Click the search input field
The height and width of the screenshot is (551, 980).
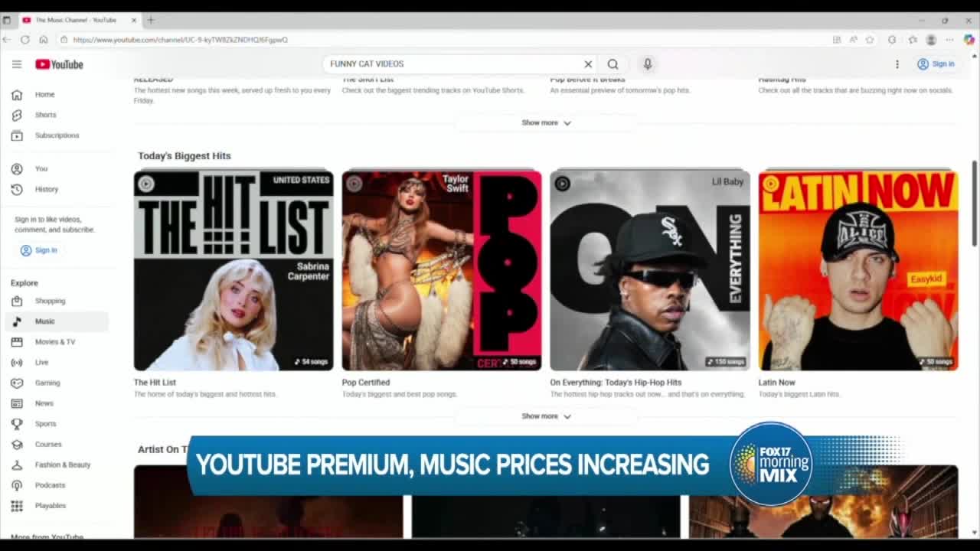pos(452,64)
